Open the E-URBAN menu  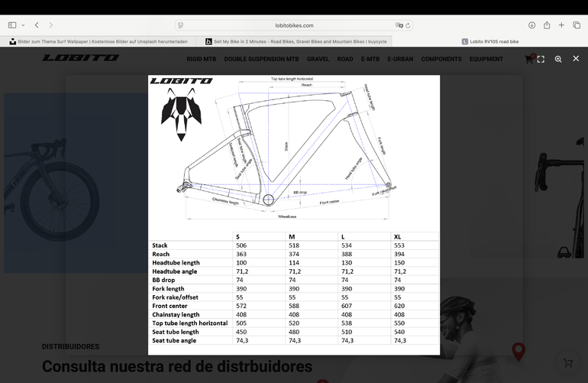point(400,60)
